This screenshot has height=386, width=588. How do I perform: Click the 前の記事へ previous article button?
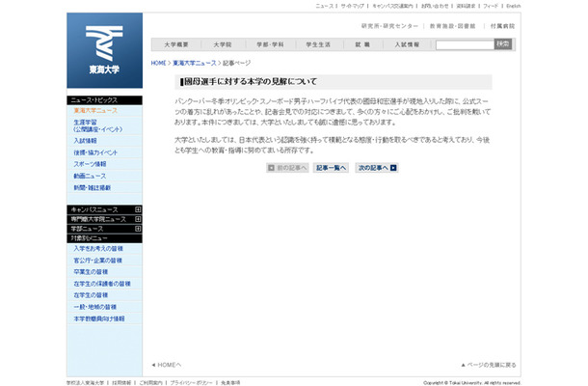[x=287, y=168]
